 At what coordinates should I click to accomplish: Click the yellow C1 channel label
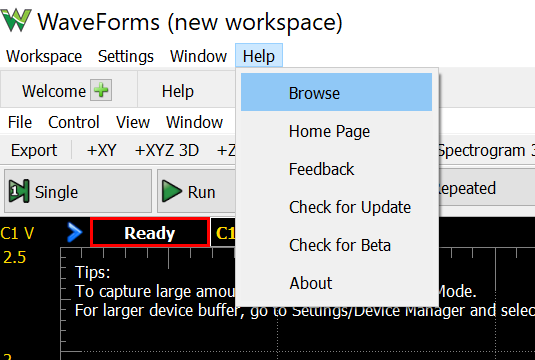point(225,233)
